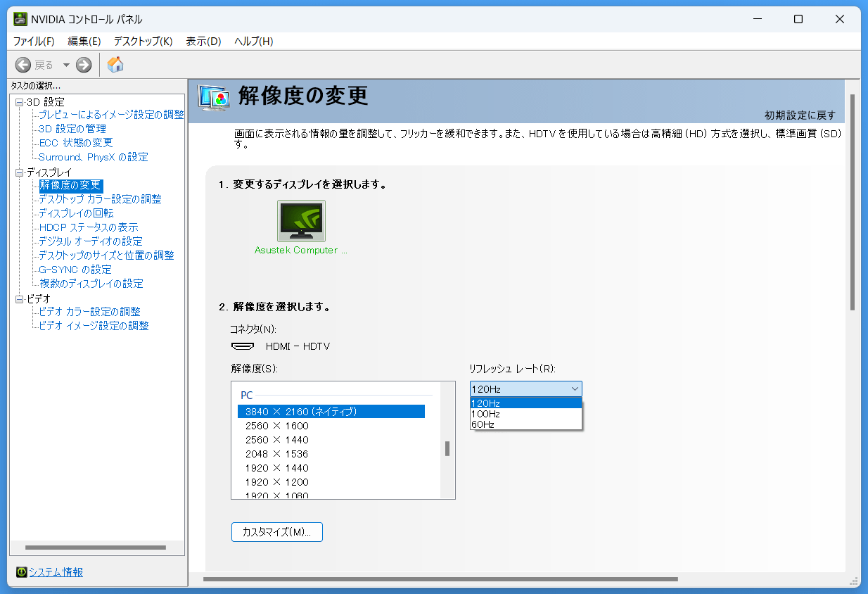Collapse the ビデオ tree node
Image resolution: width=868 pixels, height=594 pixels.
tap(20, 299)
